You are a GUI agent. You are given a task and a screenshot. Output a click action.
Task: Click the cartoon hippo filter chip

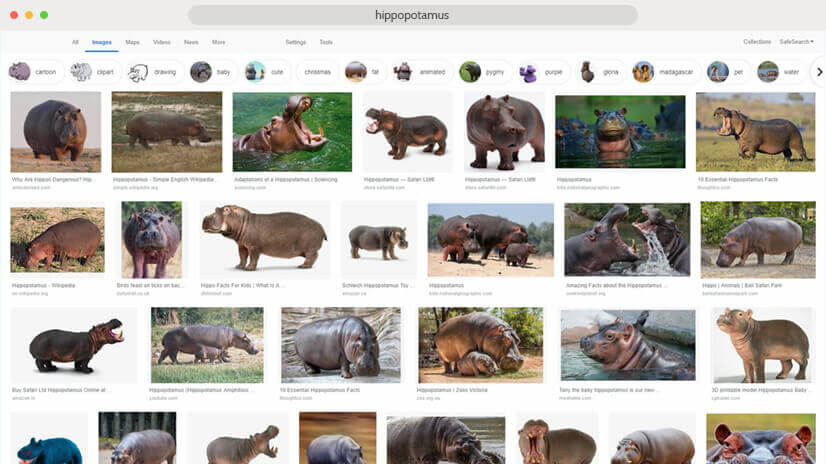click(35, 72)
